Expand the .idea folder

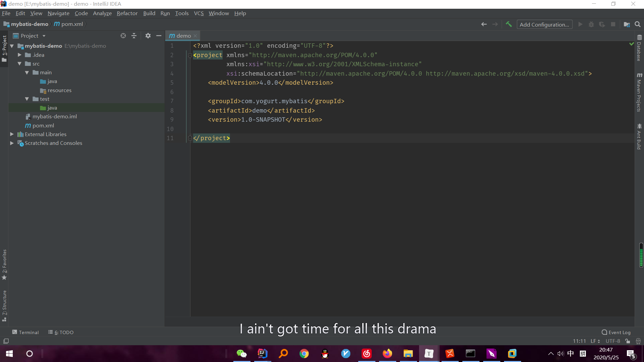[x=19, y=55]
